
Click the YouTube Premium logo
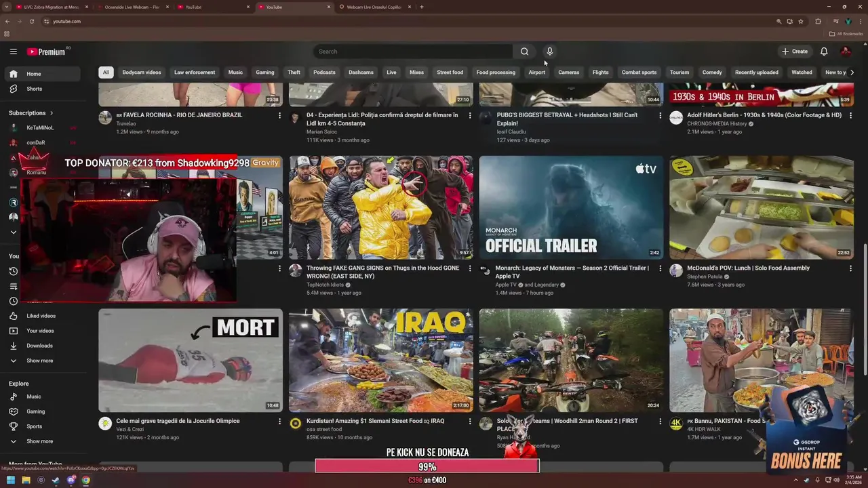coord(46,52)
